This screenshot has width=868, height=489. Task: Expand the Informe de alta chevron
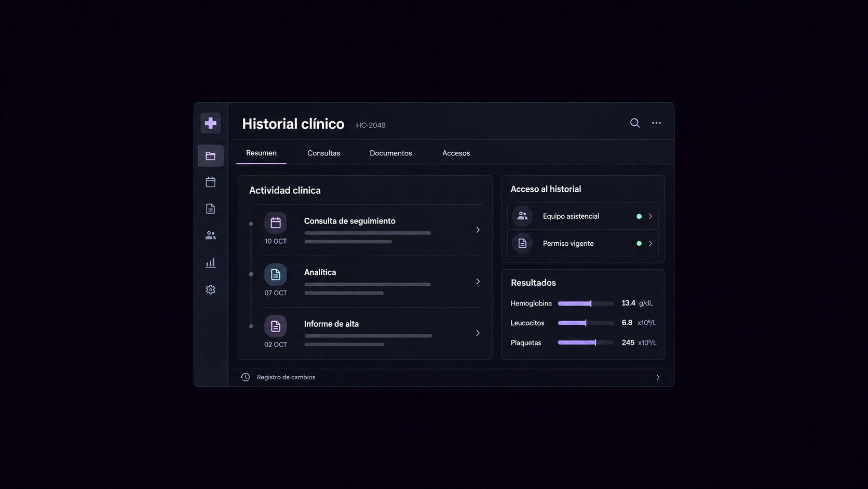(478, 333)
